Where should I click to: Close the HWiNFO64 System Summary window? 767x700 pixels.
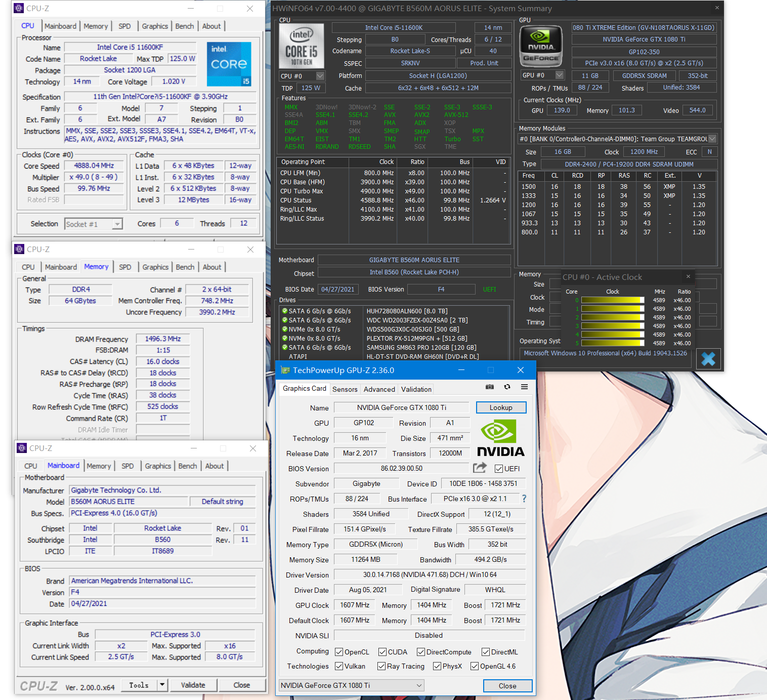click(x=717, y=8)
